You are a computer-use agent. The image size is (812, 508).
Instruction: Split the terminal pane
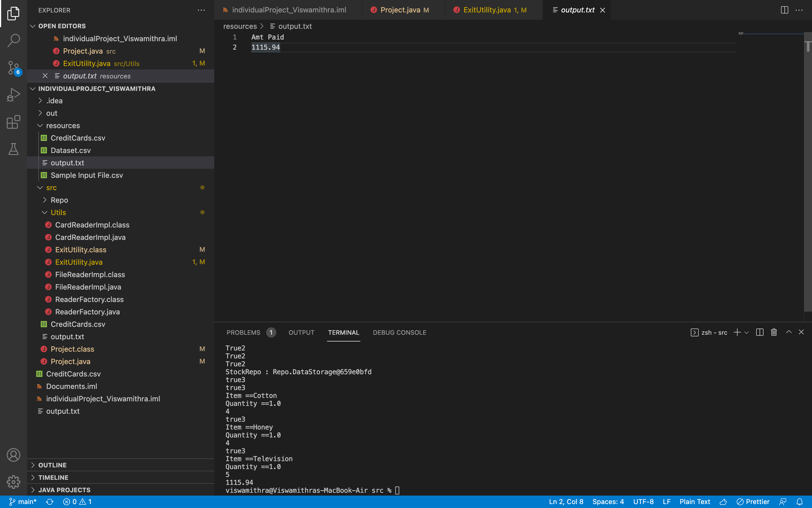760,332
